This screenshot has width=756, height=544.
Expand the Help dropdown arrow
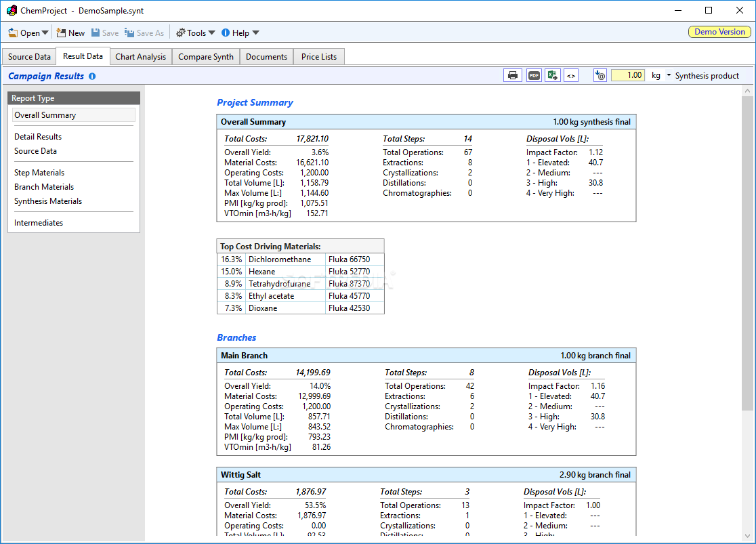255,33
